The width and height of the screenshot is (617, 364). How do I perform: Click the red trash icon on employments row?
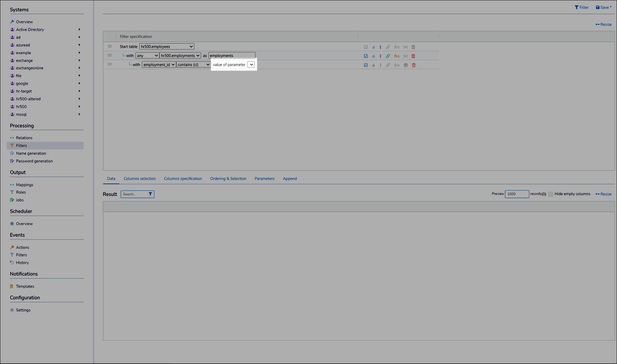[x=413, y=56]
